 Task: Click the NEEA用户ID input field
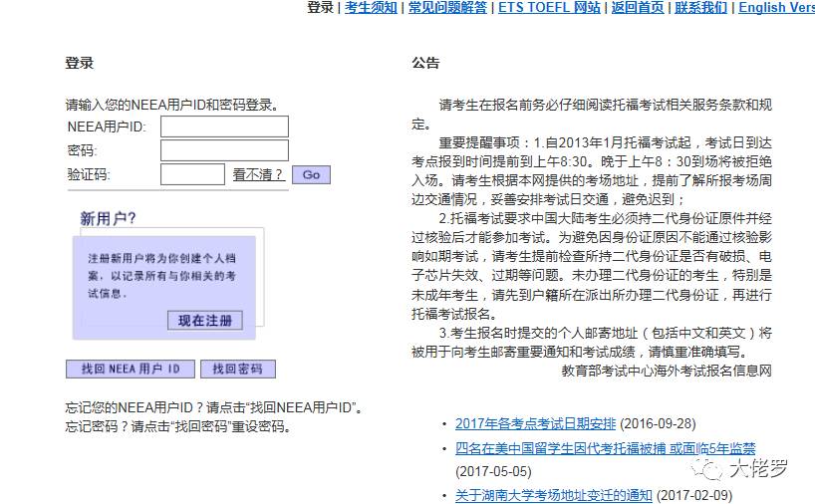224,126
